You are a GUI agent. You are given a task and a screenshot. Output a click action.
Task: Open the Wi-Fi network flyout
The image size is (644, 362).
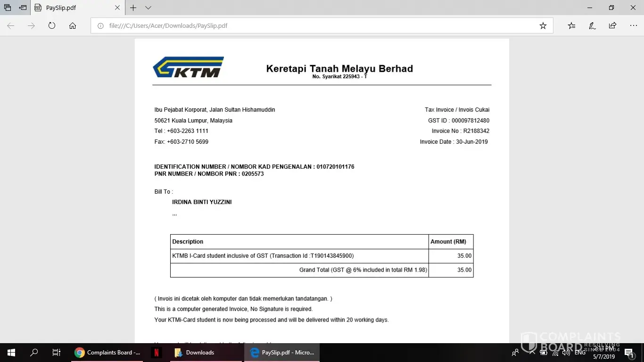[555, 353]
